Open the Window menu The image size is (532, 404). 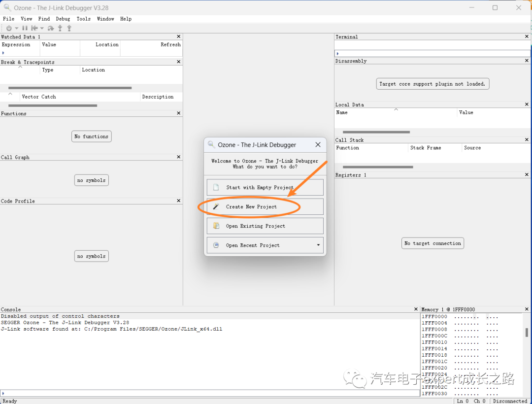coord(105,19)
